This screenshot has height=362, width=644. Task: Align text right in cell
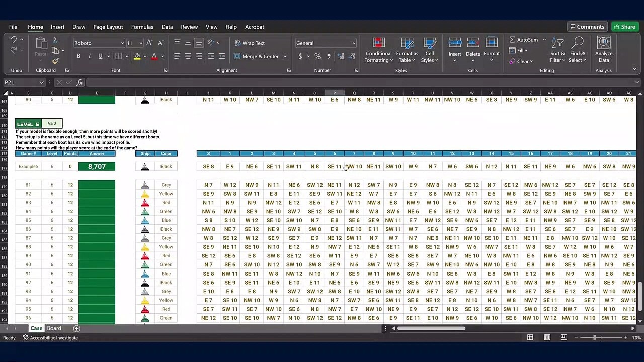click(x=199, y=56)
